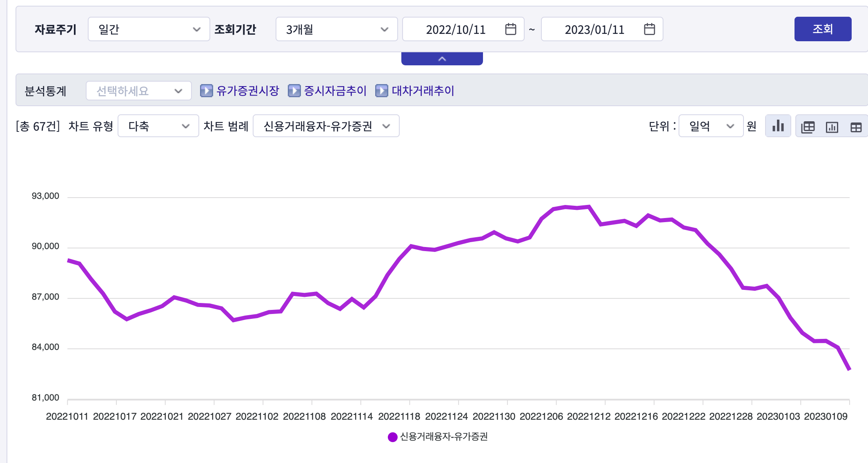Open the 조회기간 3개월 dropdown
Image resolution: width=868 pixels, height=463 pixels.
[x=336, y=29]
